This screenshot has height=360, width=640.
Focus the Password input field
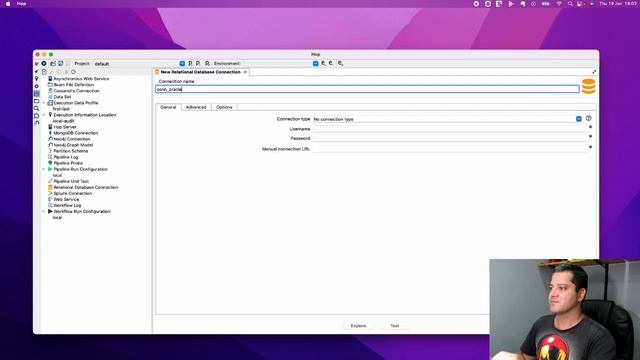(450, 138)
